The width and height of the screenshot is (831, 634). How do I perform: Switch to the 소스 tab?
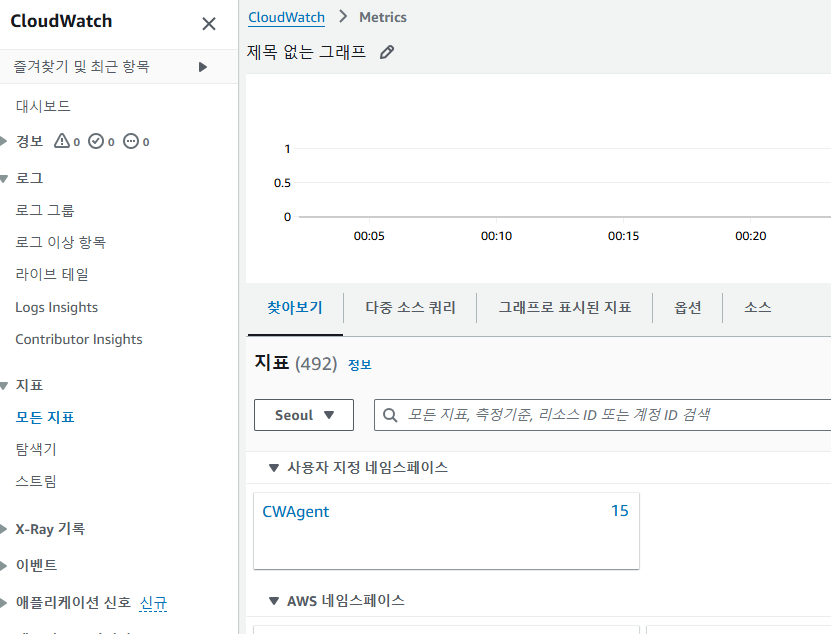(757, 307)
